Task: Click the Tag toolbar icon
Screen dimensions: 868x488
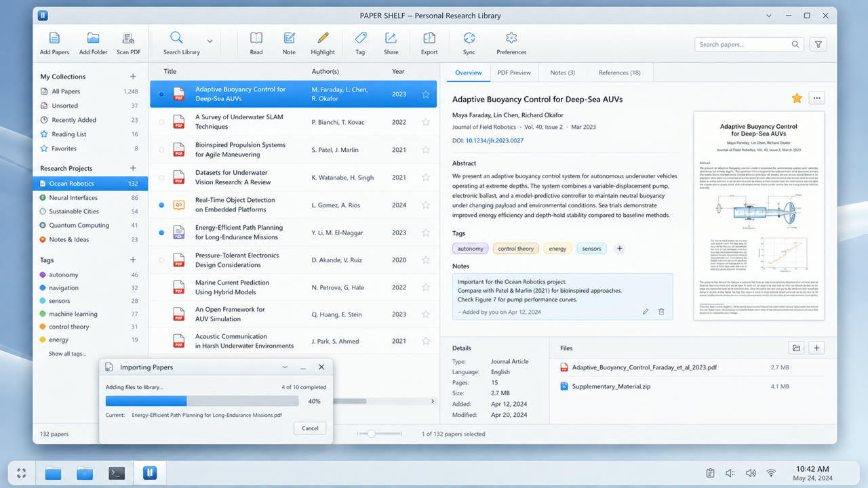Action: (x=360, y=38)
